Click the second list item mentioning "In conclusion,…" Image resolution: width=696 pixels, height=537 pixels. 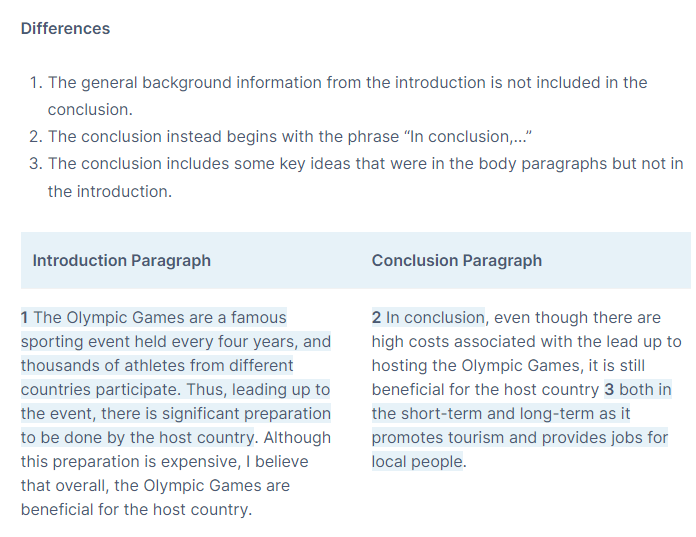click(x=294, y=135)
